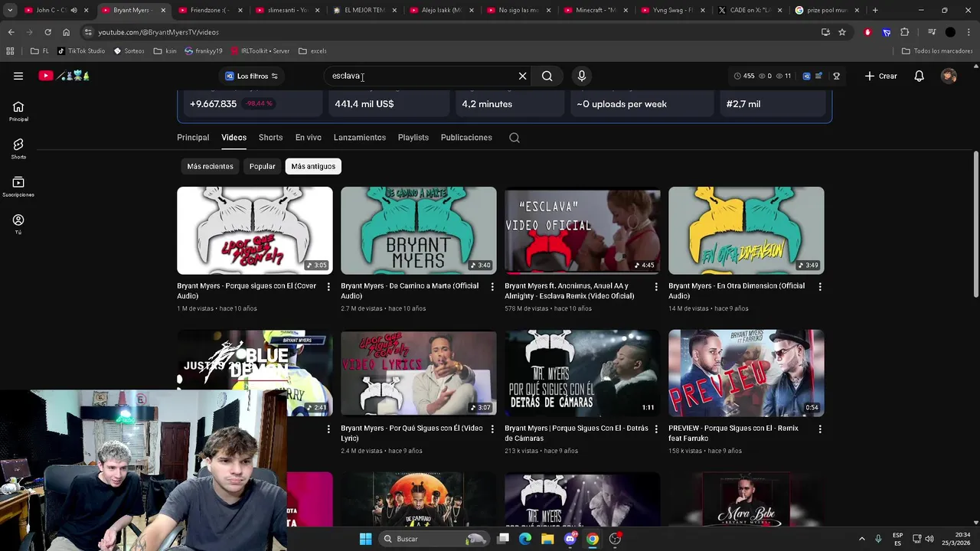Viewport: 980px width, 551px height.
Task: Click the YouTube page vertical scrollbar
Action: coord(975,225)
